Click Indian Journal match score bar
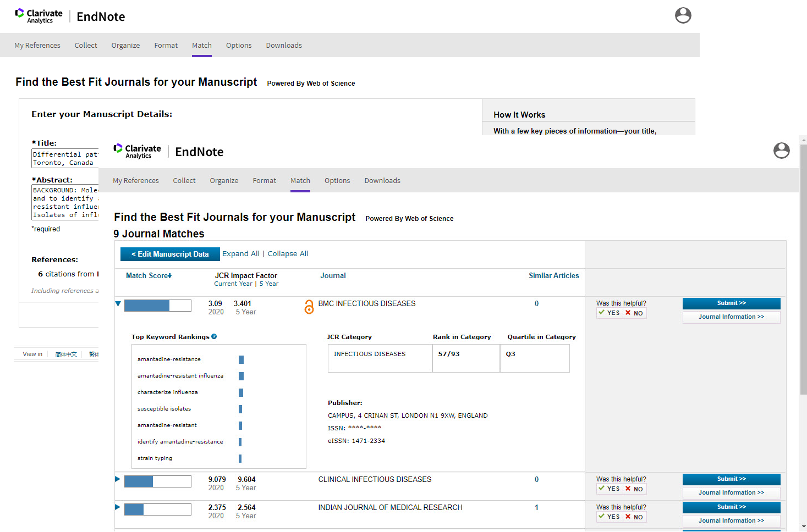 tap(158, 509)
